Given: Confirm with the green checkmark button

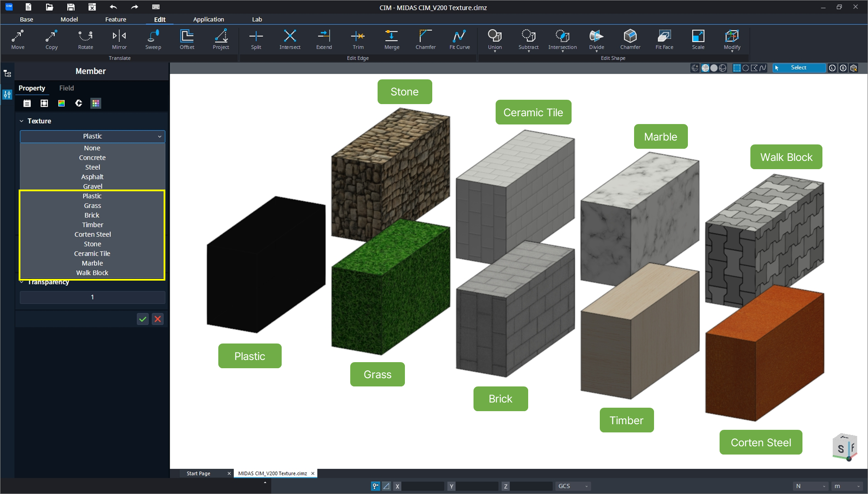Looking at the screenshot, I should (143, 319).
